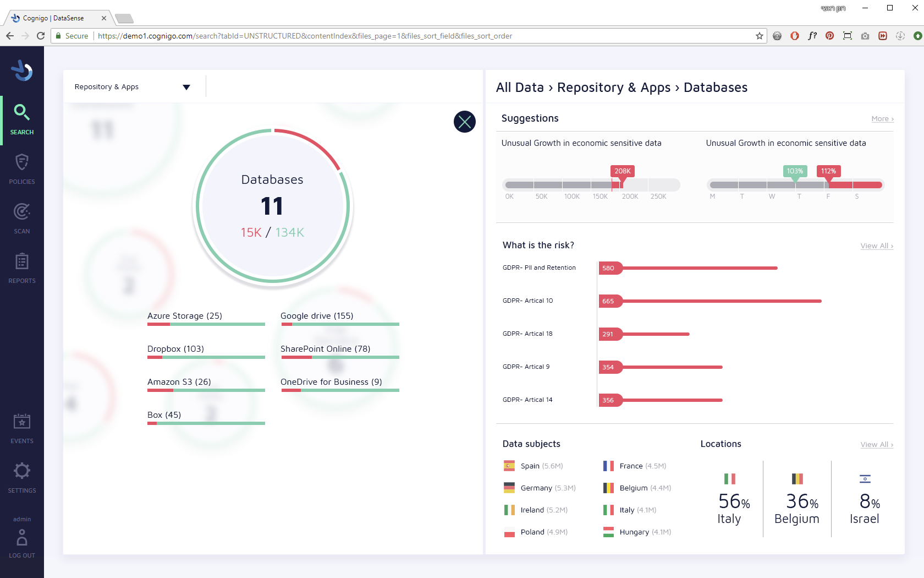Close the Databases detail overlay

(465, 122)
